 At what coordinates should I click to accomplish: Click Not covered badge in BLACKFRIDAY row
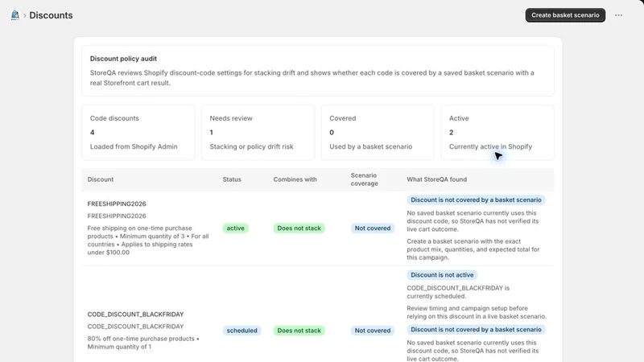click(x=373, y=331)
